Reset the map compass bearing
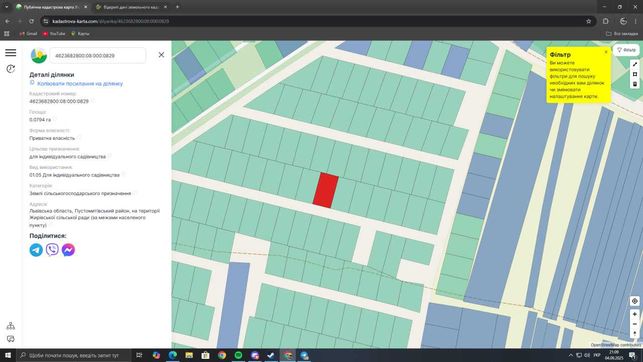Screen dimensions: 643x362 (x=634, y=333)
